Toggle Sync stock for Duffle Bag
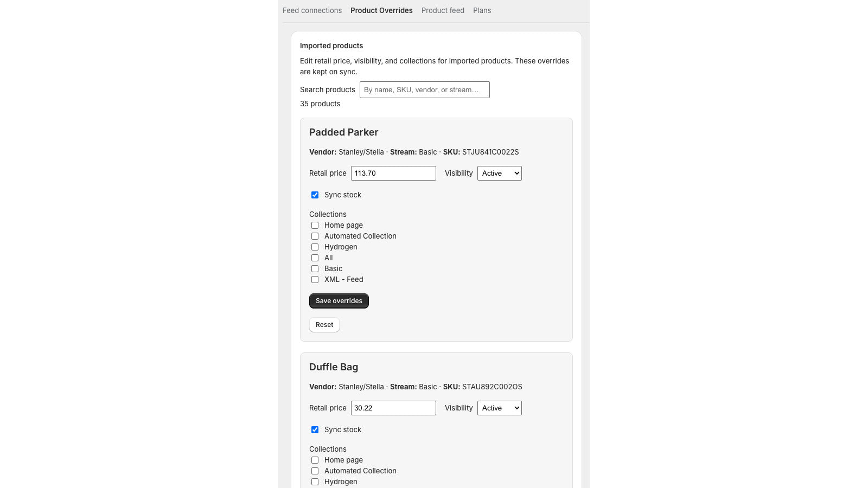 click(315, 430)
